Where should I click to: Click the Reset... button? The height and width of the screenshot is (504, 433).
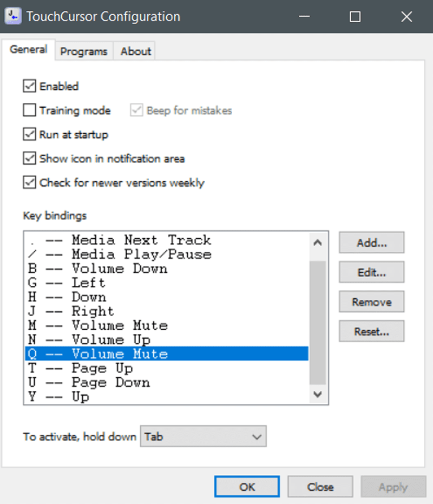tap(372, 331)
